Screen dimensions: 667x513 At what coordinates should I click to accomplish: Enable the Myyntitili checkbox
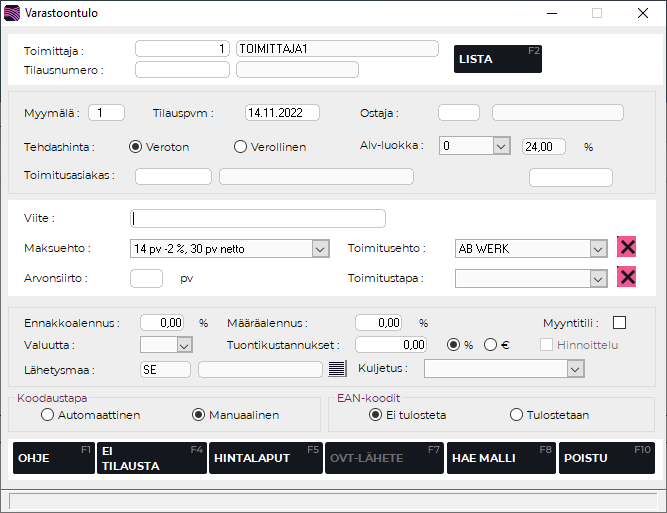(619, 322)
